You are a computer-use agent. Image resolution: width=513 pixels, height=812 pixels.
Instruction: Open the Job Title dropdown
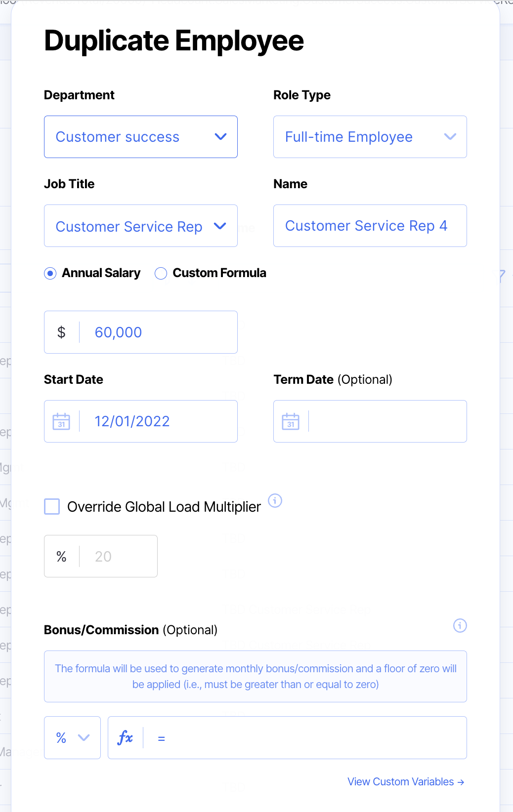(x=140, y=226)
